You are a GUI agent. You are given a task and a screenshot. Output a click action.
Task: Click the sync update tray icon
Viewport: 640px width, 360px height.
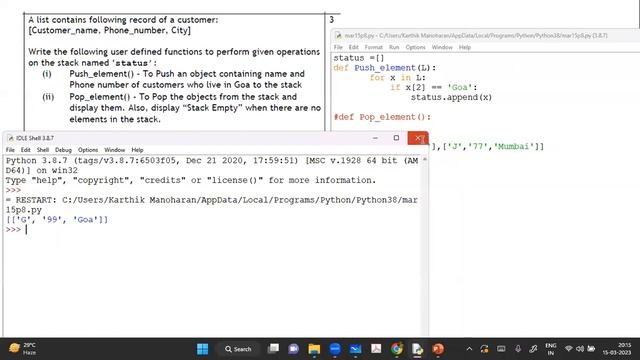point(484,349)
